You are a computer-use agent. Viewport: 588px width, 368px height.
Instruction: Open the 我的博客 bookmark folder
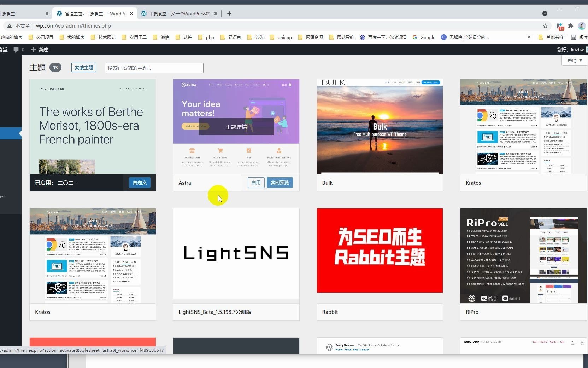pos(72,37)
